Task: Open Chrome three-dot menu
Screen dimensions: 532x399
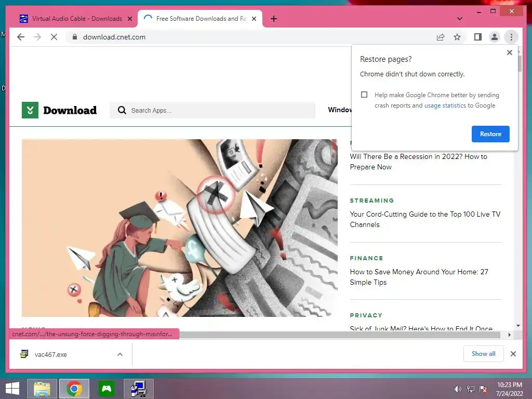Action: point(511,37)
